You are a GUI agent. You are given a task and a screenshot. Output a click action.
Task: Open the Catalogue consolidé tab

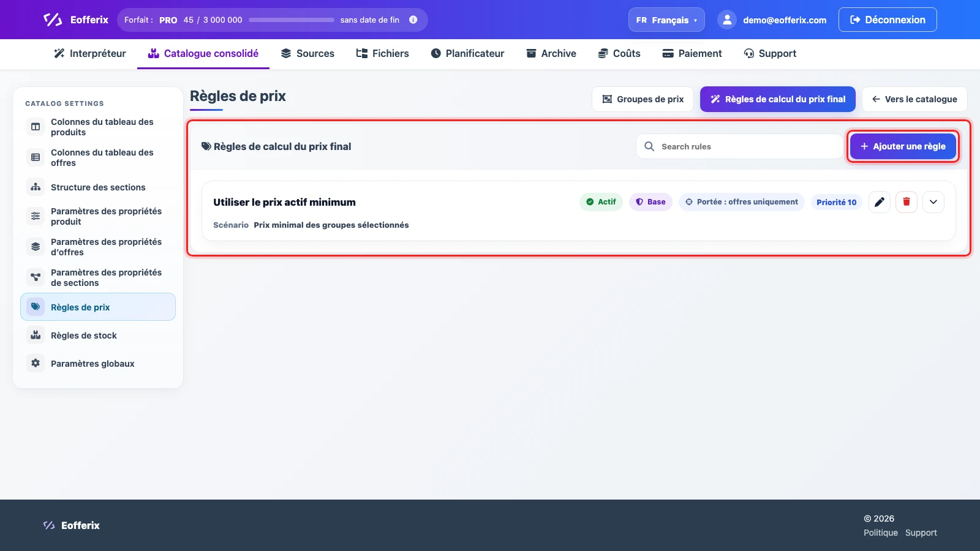click(203, 53)
